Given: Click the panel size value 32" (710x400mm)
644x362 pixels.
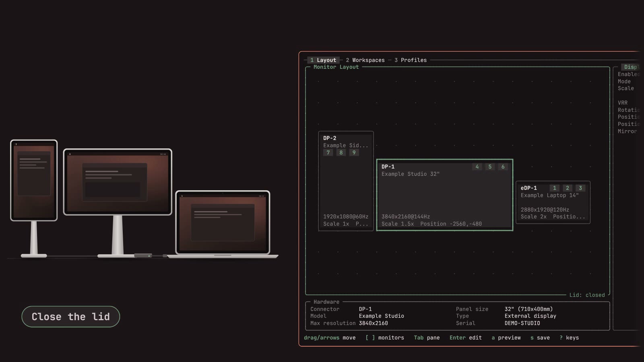Looking at the screenshot, I should [529, 309].
